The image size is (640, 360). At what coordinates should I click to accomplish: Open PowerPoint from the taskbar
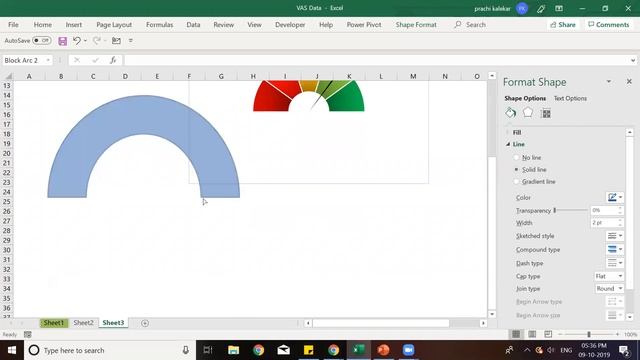coord(383,350)
